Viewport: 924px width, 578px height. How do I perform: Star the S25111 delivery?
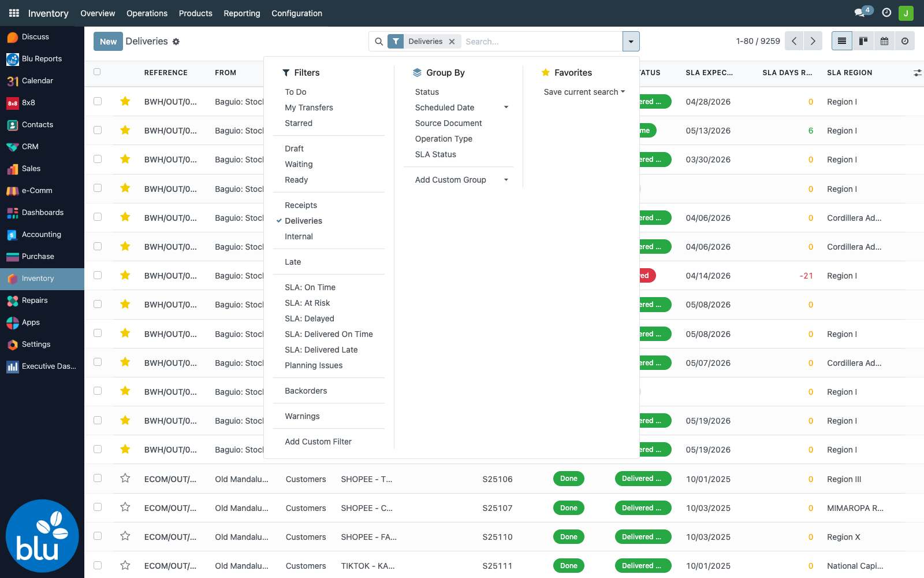point(125,565)
